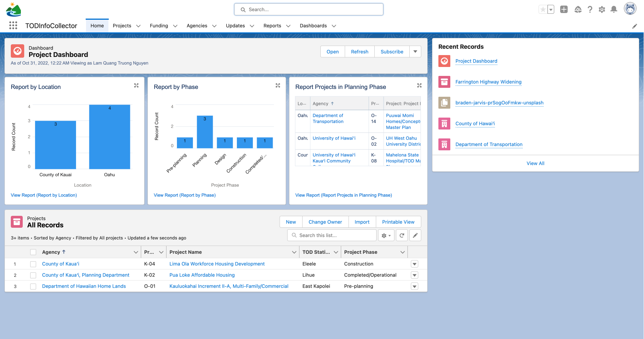644x339 pixels.
Task: Click the list view controls gear icon
Action: coord(386,235)
